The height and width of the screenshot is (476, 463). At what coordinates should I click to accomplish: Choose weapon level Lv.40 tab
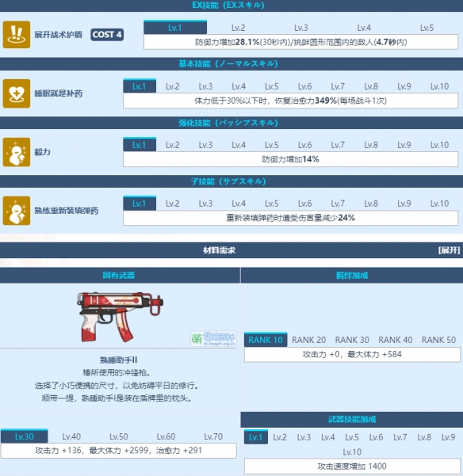71,436
